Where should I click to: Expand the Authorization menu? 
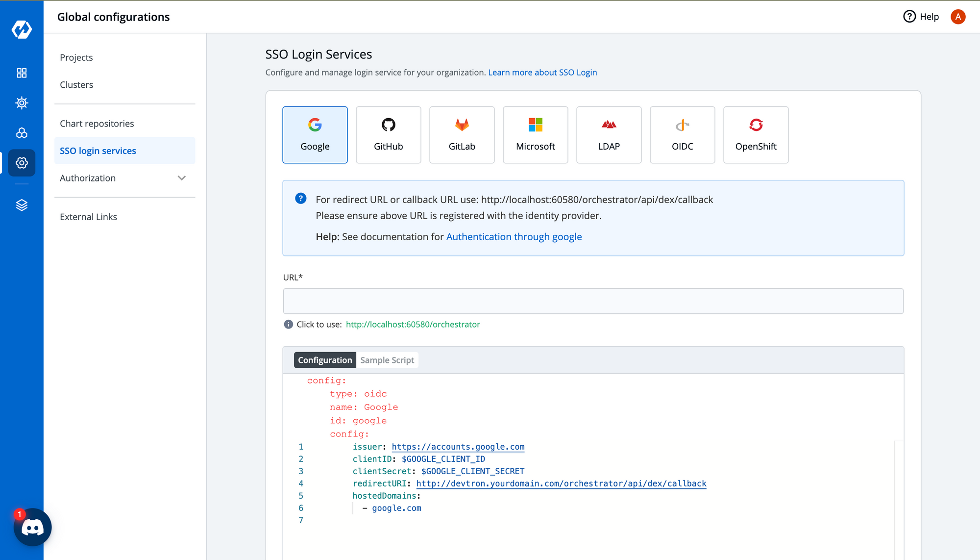pyautogui.click(x=125, y=178)
